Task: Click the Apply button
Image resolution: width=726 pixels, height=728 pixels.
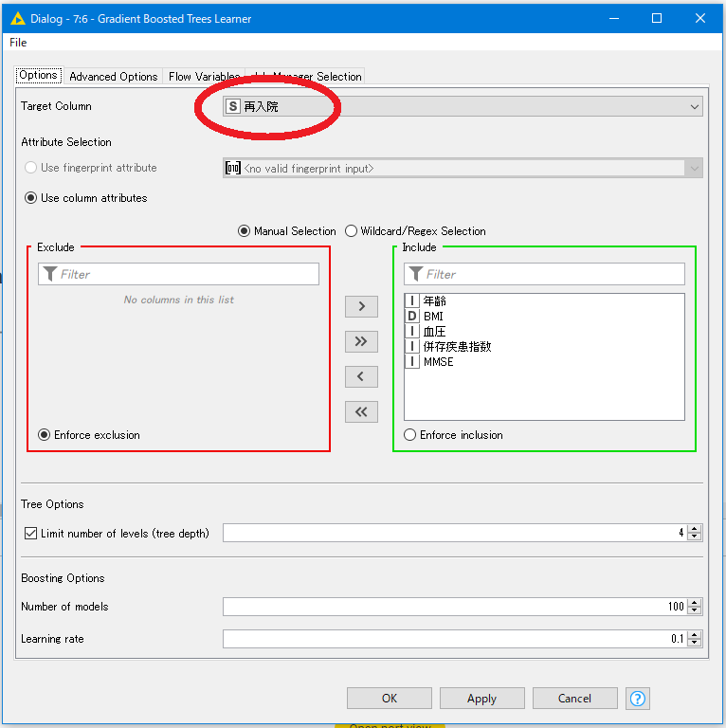Action: coord(481,699)
